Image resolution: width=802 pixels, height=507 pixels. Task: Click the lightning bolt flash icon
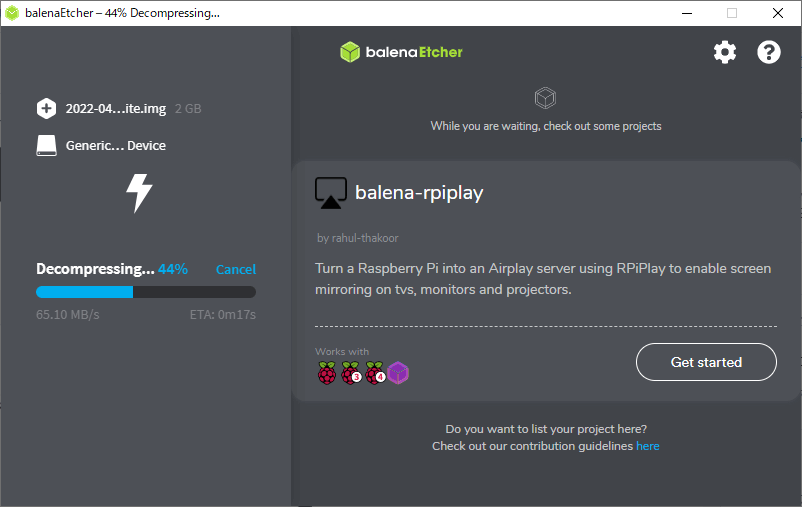click(x=139, y=193)
